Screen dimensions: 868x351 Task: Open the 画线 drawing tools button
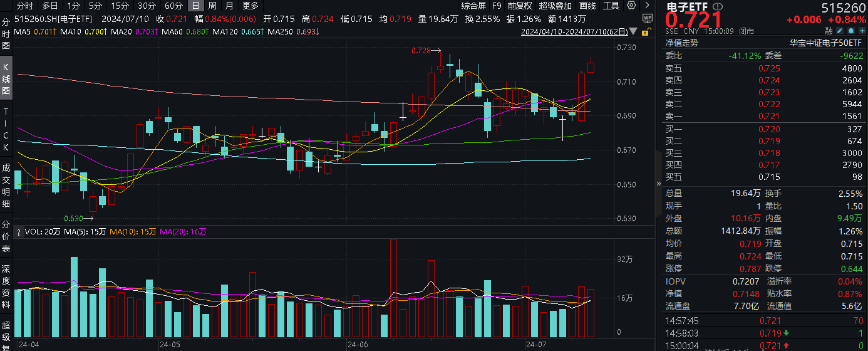587,6
